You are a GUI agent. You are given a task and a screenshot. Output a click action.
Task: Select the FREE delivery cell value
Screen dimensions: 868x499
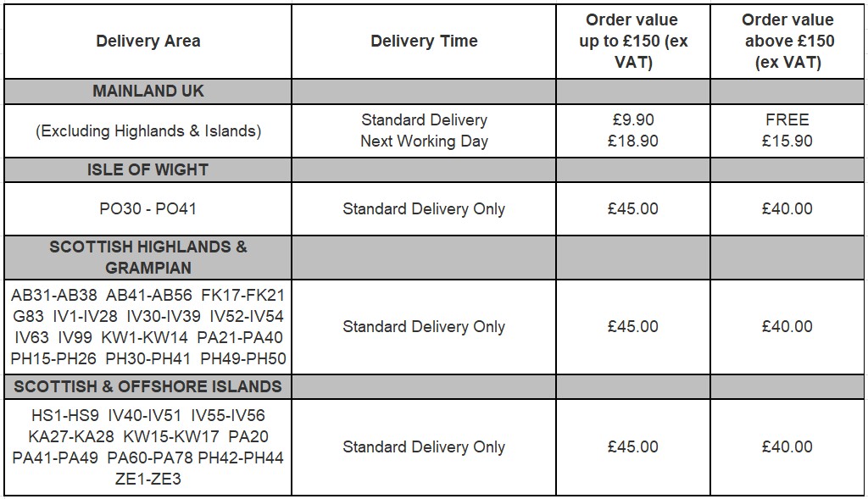(787, 120)
